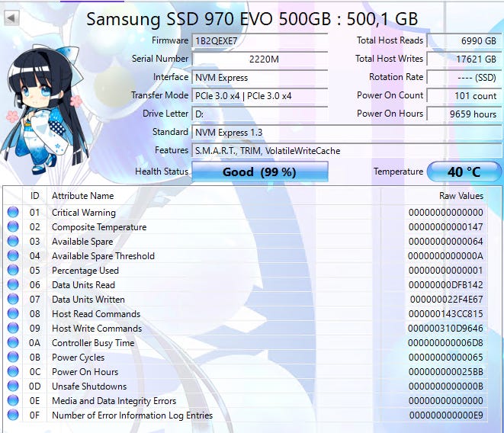Click the Power On Count value 101 count
Image resolution: width=504 pixels, height=433 pixels.
tap(464, 96)
